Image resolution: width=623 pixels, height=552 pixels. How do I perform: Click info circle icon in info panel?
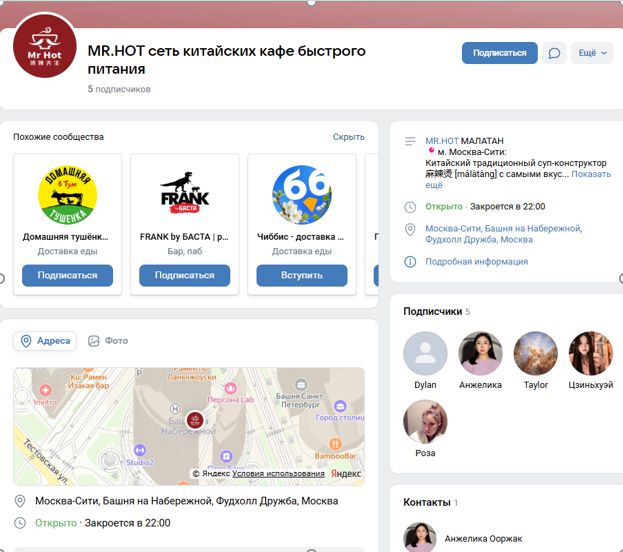(410, 261)
